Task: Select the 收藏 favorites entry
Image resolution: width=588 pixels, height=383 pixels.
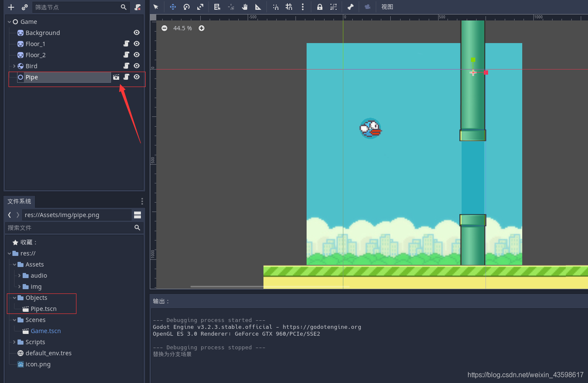Action: pyautogui.click(x=28, y=242)
